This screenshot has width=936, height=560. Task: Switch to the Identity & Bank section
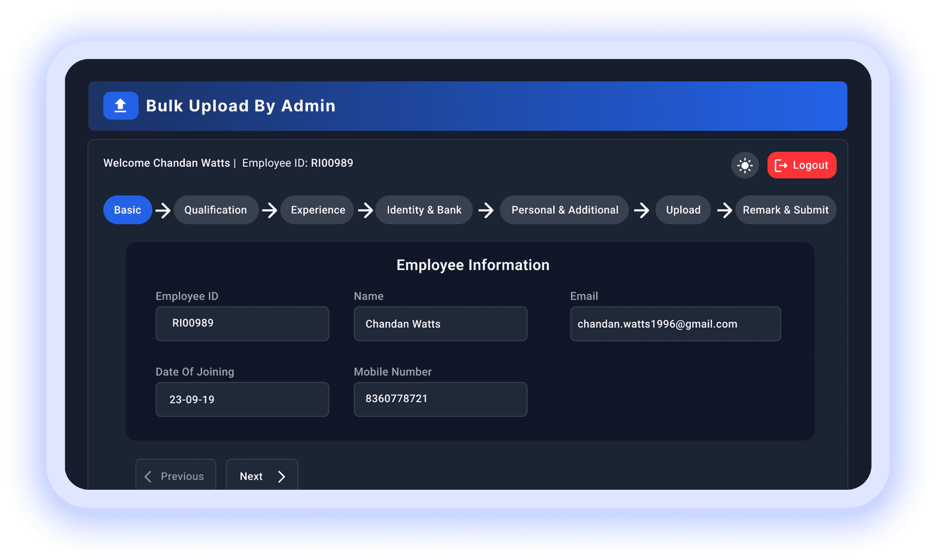click(x=424, y=210)
